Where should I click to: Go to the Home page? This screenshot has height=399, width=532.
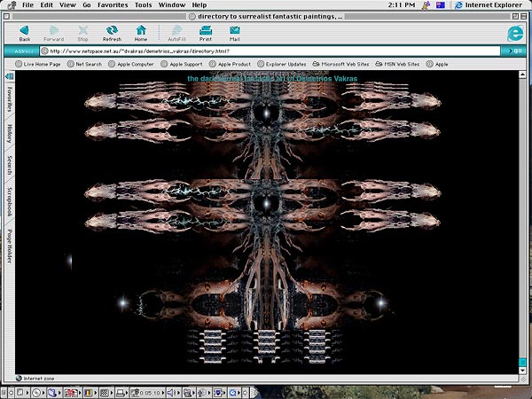(x=141, y=34)
